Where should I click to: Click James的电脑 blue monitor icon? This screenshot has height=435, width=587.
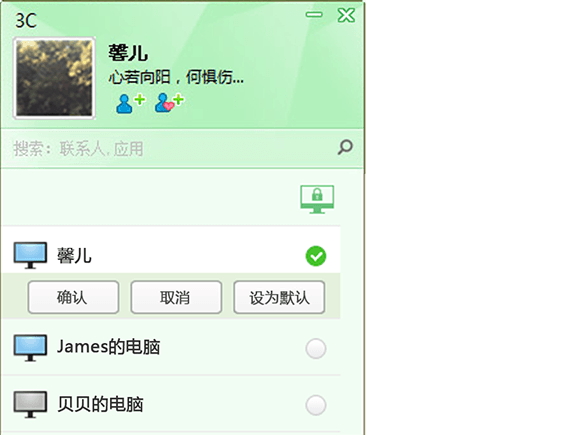click(30, 348)
